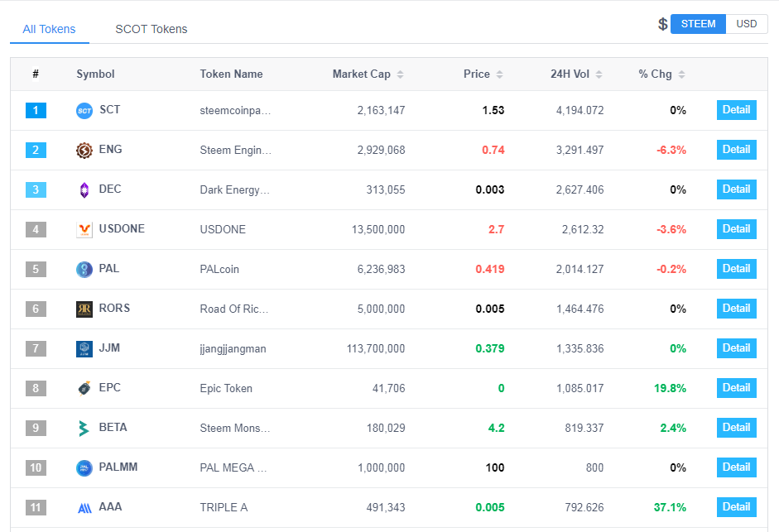Click token name 'jjangjjangman'
The width and height of the screenshot is (779, 532).
pyautogui.click(x=233, y=348)
